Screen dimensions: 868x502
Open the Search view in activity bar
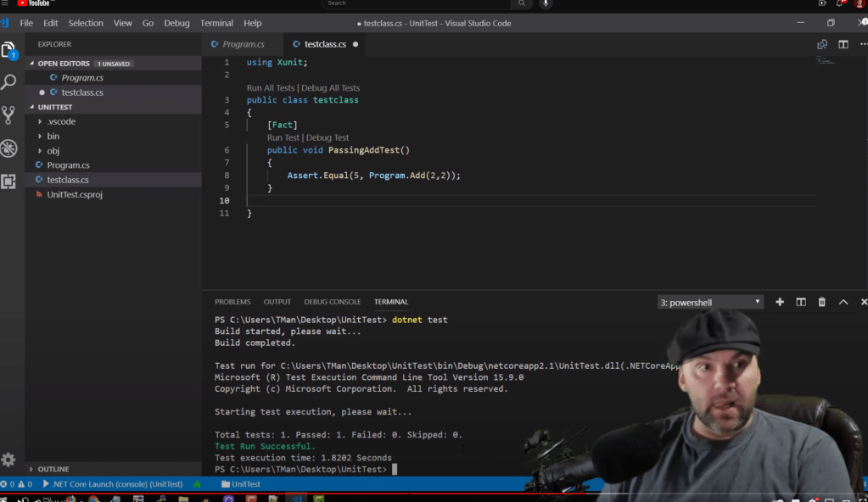click(x=8, y=82)
